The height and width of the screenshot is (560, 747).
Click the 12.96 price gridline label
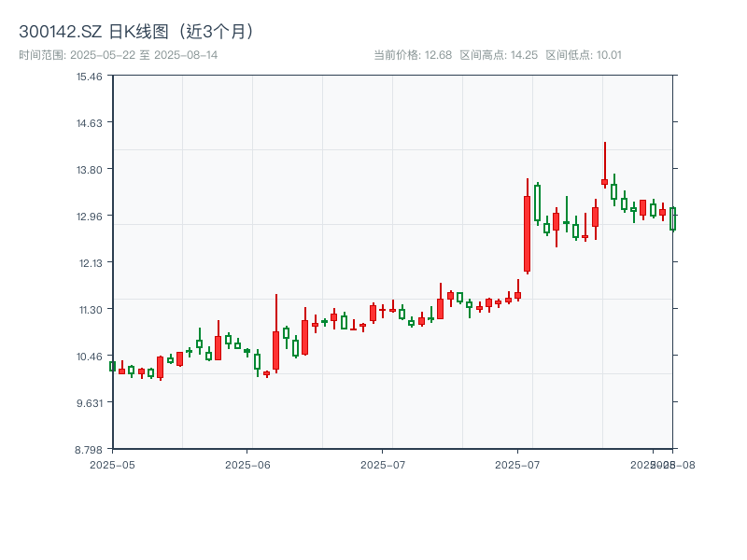[x=92, y=217]
